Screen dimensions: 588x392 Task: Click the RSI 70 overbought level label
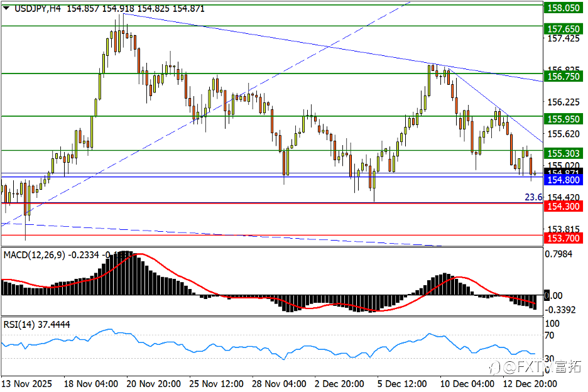550,335
